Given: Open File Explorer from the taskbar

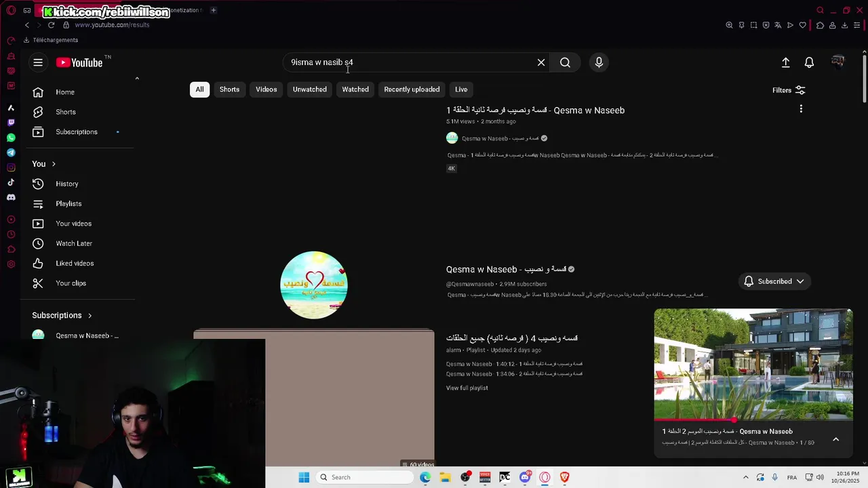Looking at the screenshot, I should [445, 477].
